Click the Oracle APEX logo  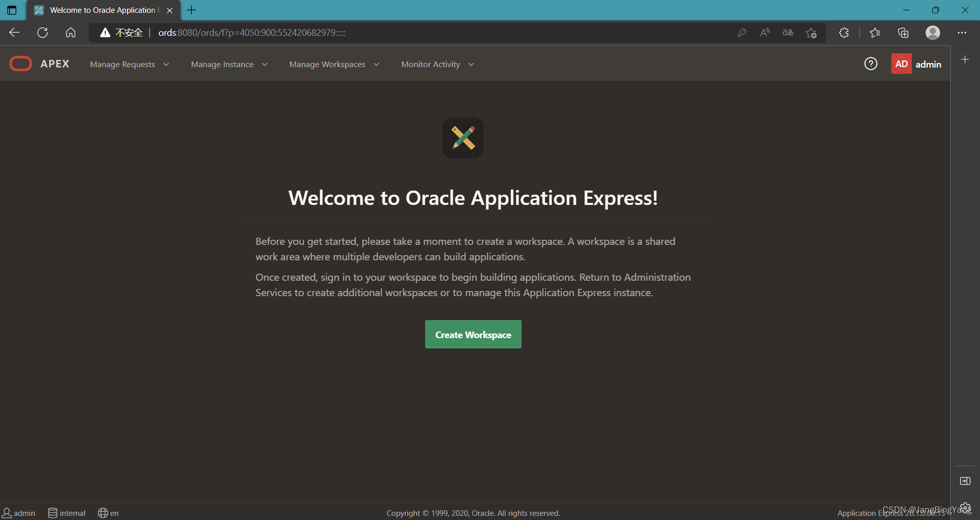pyautogui.click(x=39, y=64)
